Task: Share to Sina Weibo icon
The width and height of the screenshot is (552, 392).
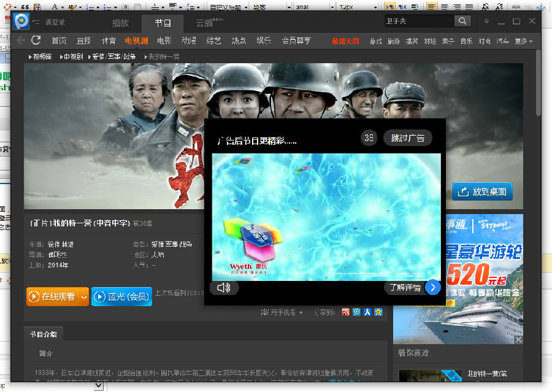Action: pyautogui.click(x=346, y=312)
